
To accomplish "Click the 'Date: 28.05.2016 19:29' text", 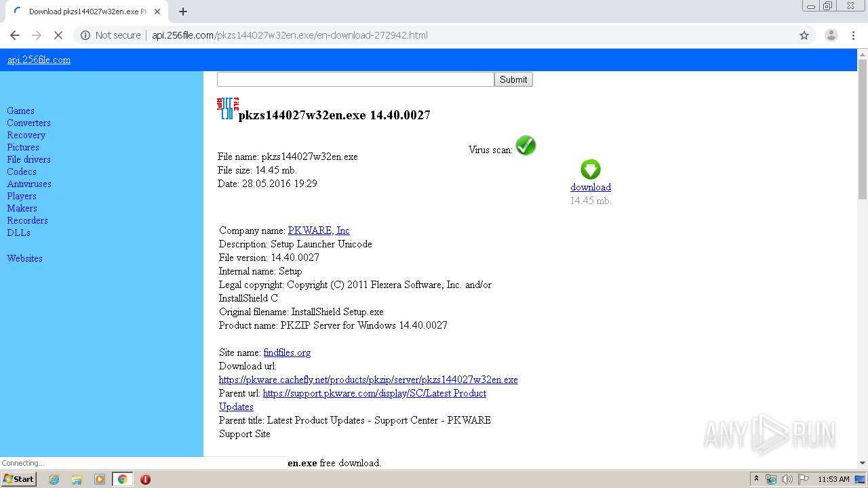I will (267, 184).
